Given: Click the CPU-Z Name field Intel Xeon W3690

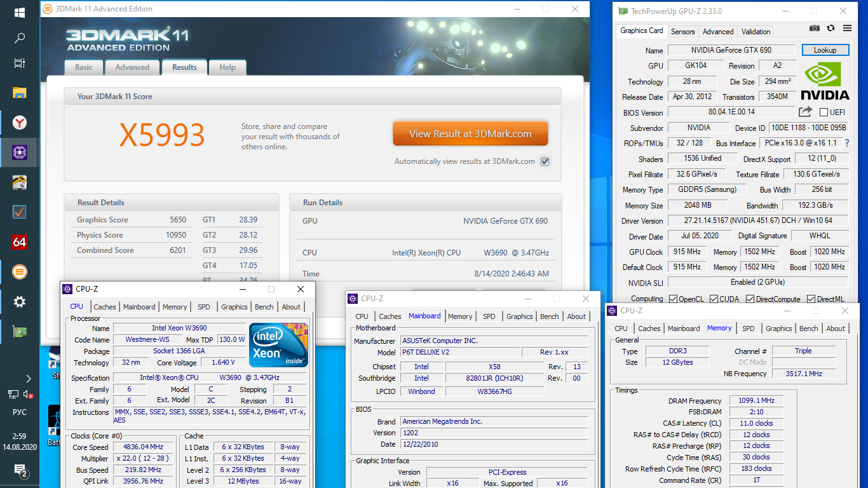Looking at the screenshot, I should tap(179, 329).
